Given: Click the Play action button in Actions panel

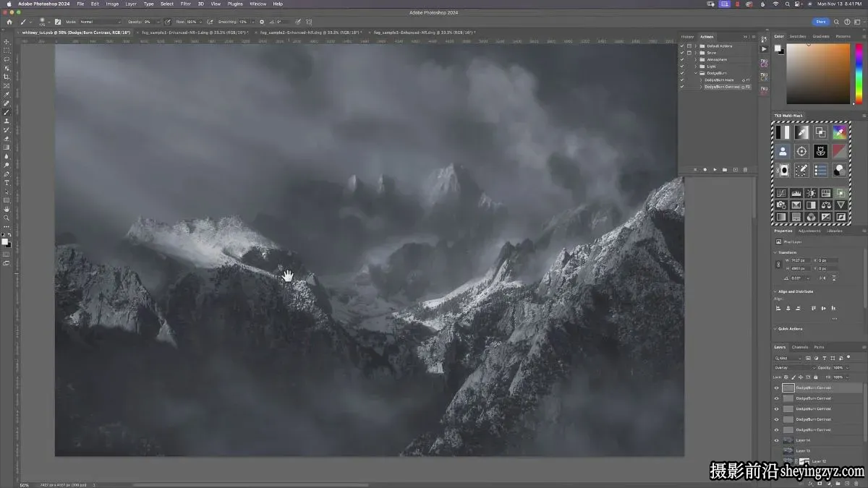Looking at the screenshot, I should (715, 169).
